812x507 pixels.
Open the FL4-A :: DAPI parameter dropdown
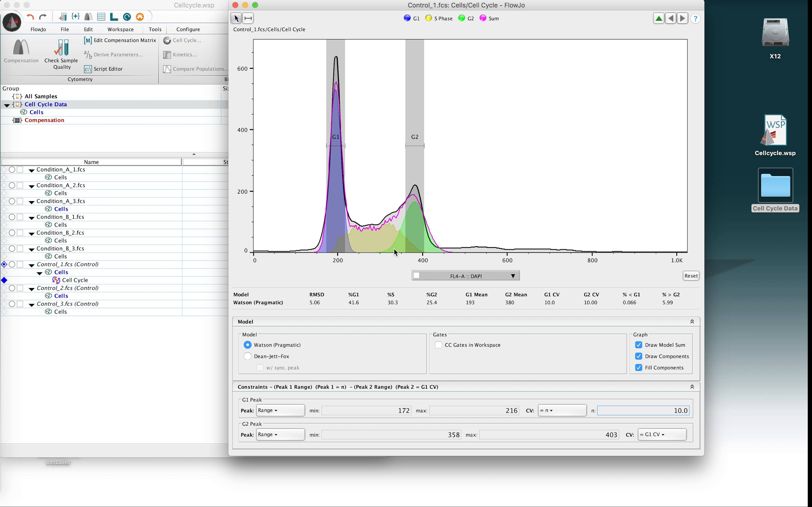tap(465, 276)
